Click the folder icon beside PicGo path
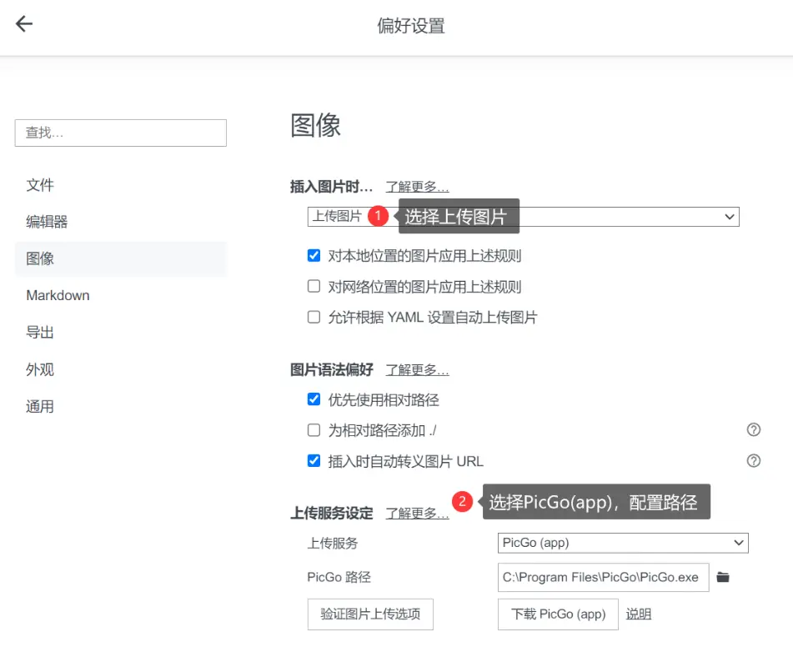Image resolution: width=793 pixels, height=672 pixels. (x=723, y=577)
